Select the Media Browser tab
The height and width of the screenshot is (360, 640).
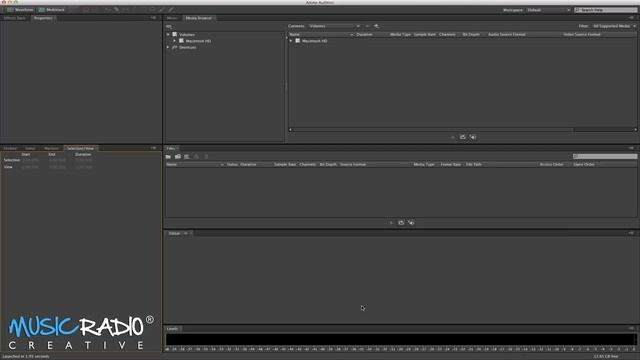pos(199,18)
